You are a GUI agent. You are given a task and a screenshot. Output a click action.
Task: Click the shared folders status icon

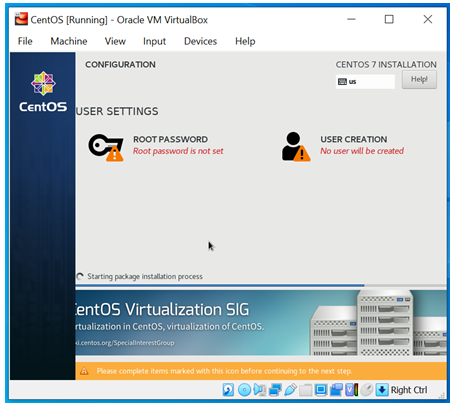(305, 390)
